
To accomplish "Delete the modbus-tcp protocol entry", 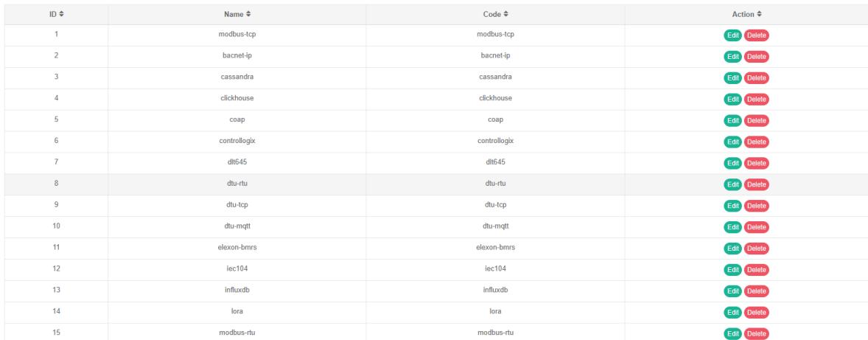I will pyautogui.click(x=756, y=35).
